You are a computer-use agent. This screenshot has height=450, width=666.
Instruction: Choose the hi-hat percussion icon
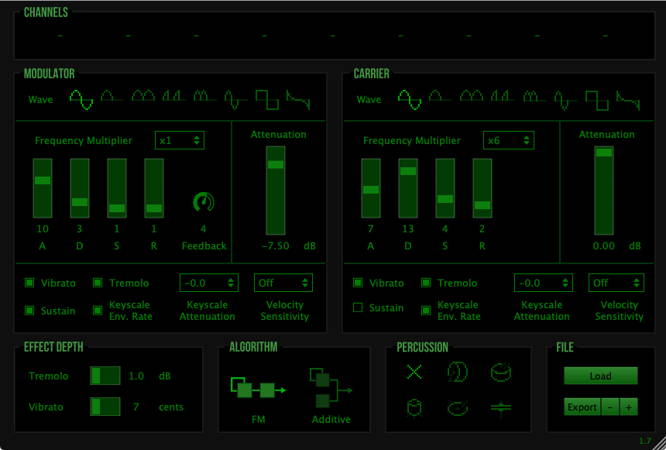(501, 408)
